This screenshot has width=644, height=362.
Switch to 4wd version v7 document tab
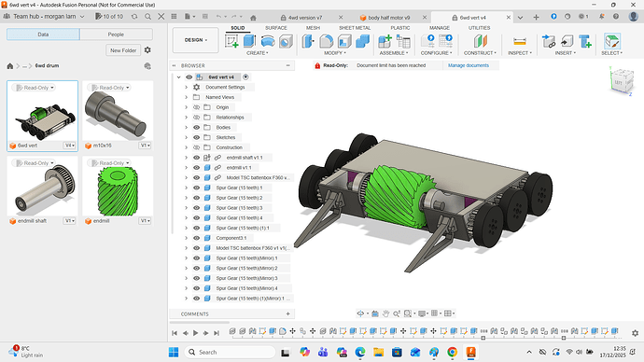pos(305,18)
